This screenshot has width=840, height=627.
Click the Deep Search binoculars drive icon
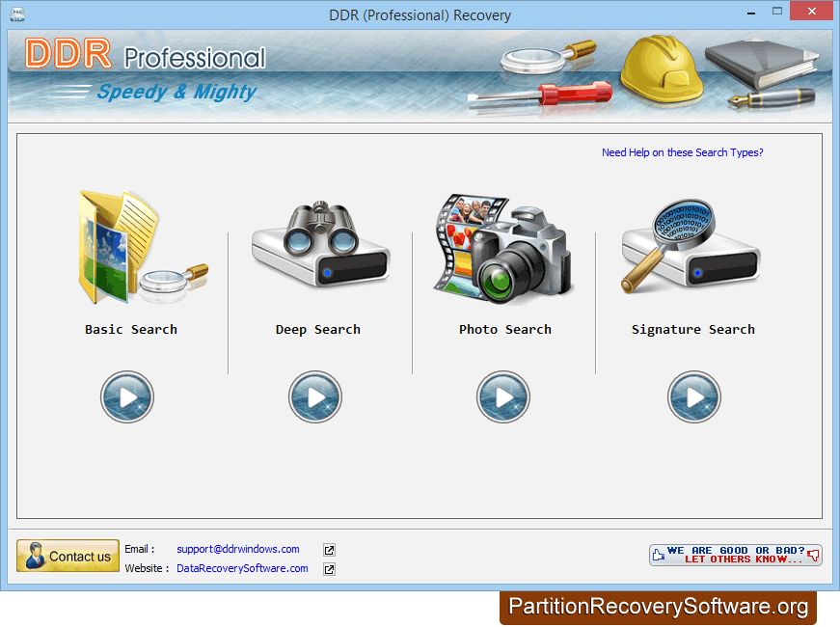pos(320,245)
